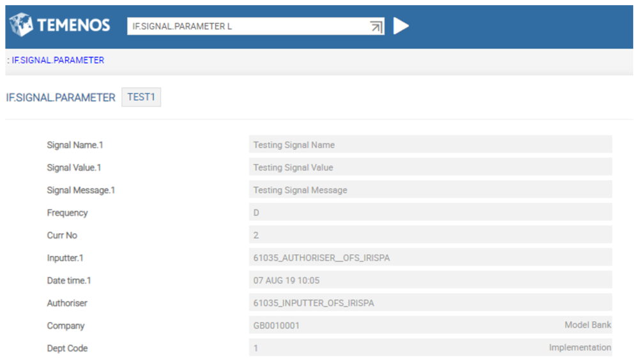Select the TEST1 record ID box
Image resolution: width=642 pixels, height=364 pixels.
pyautogui.click(x=141, y=97)
